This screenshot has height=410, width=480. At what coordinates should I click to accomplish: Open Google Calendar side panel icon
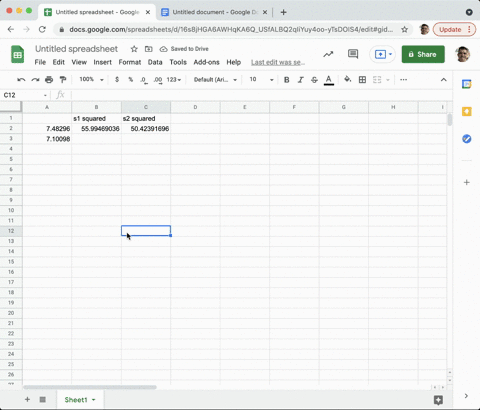click(x=467, y=84)
